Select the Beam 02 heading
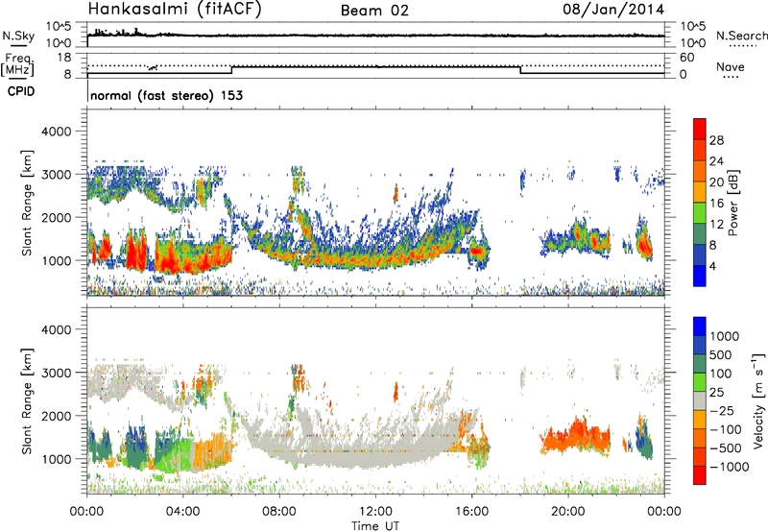This screenshot has height=532, width=768. coord(374,11)
